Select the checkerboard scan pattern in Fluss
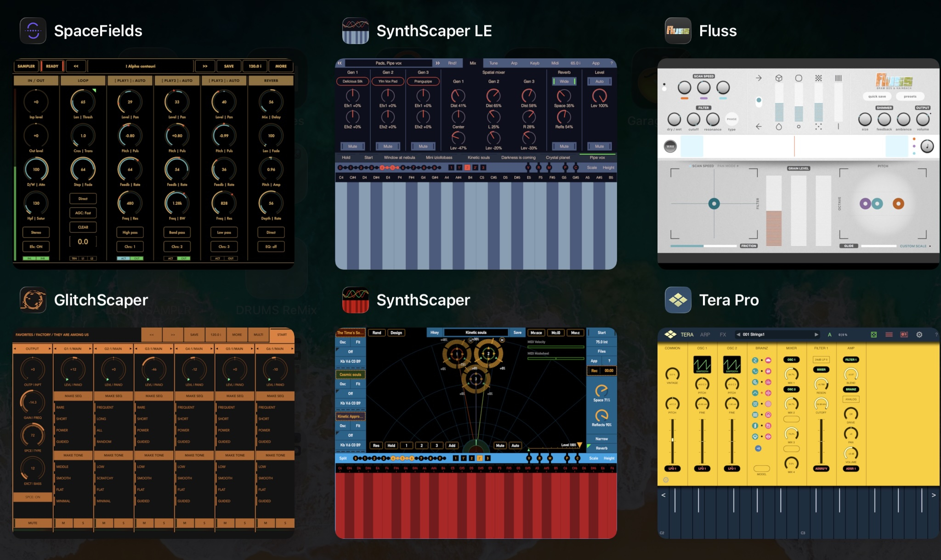Viewport: 941px width, 560px height. pyautogui.click(x=818, y=78)
